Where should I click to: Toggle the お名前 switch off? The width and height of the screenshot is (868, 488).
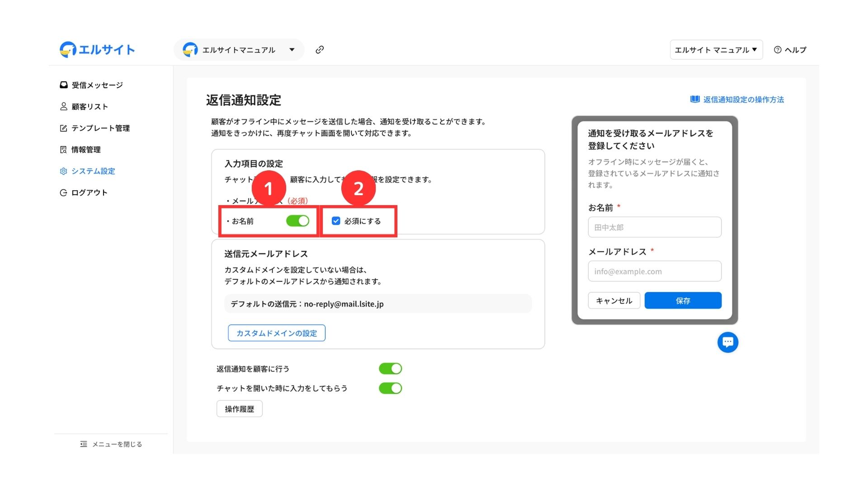click(297, 221)
